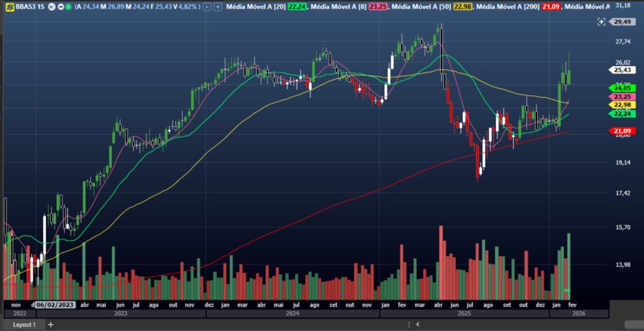Image resolution: width=644 pixels, height=331 pixels.
Task: Add a new layout with the plus tab button
Action: click(50, 325)
